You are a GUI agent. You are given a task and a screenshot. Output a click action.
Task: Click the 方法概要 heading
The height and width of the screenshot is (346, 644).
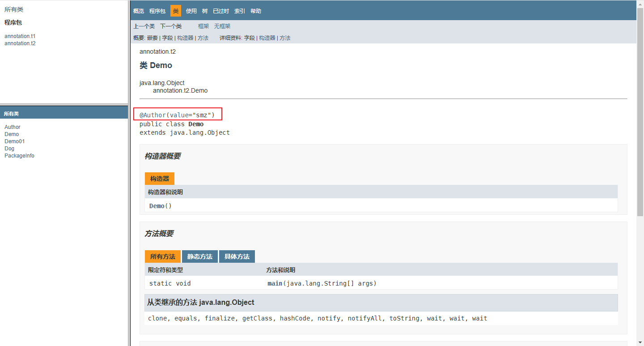[159, 234]
